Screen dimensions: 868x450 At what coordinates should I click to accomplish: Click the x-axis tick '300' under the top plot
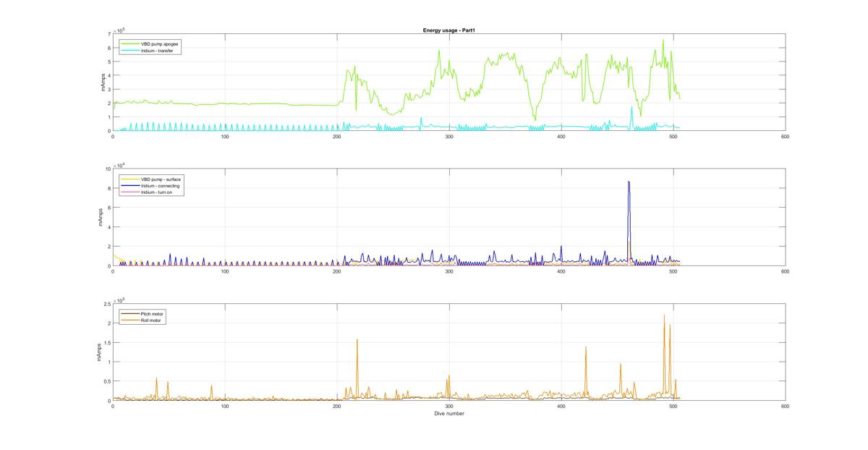click(449, 137)
